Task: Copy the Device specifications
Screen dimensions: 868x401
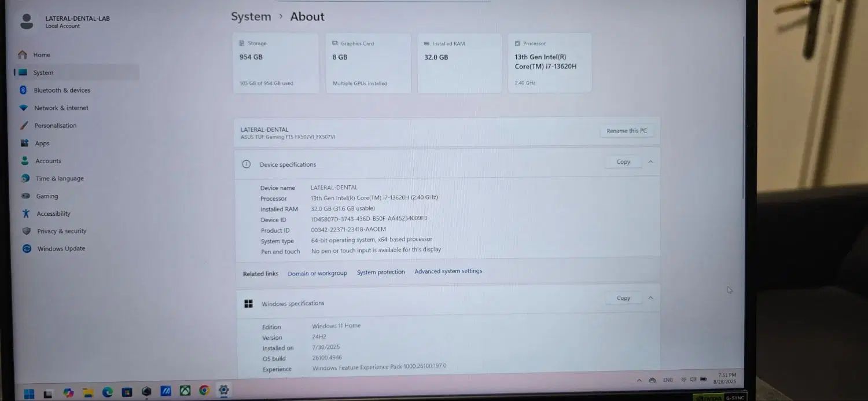Action: [623, 162]
